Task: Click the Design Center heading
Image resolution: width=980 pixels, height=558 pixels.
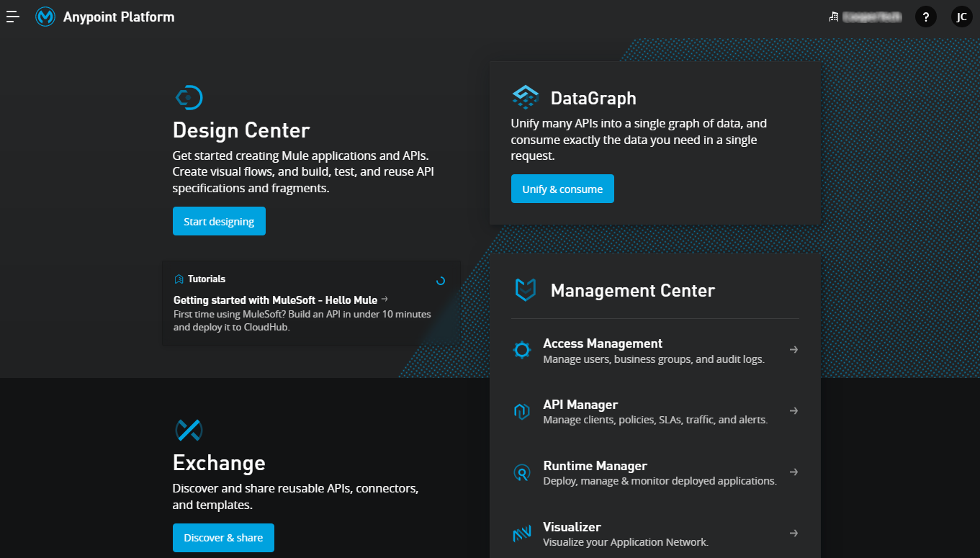Action: click(241, 130)
